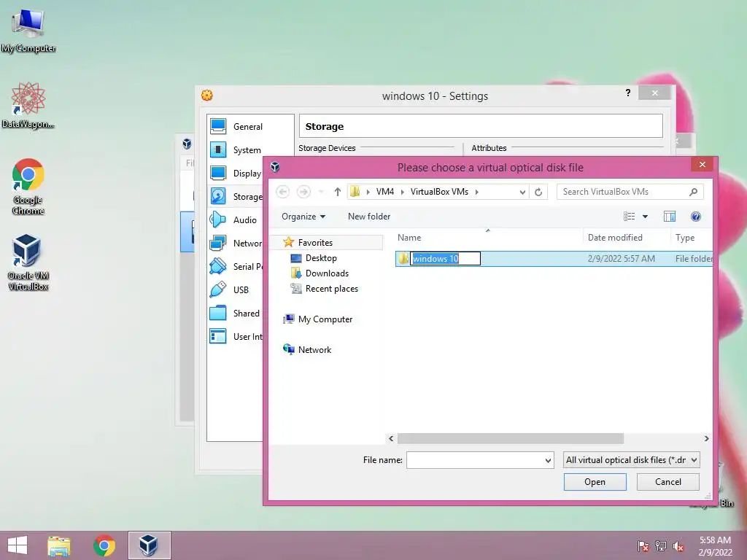Click the network tray icon
The width and height of the screenshot is (747, 560).
pyautogui.click(x=661, y=546)
